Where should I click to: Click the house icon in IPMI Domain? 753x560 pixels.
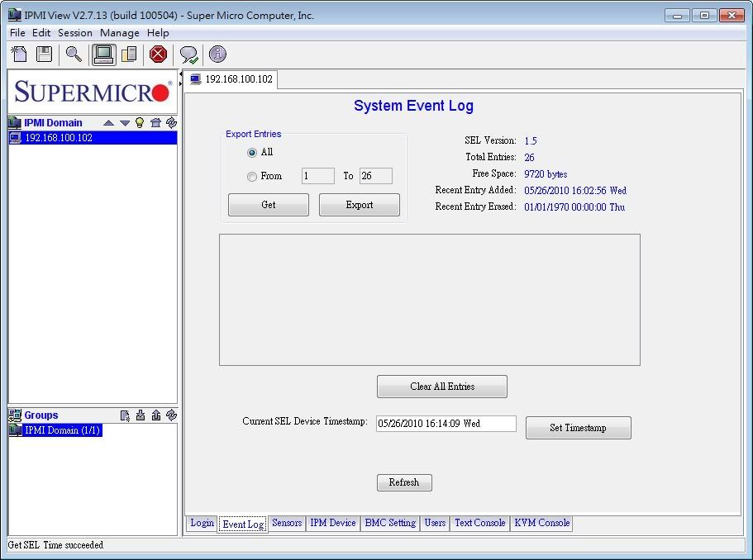pos(155,122)
